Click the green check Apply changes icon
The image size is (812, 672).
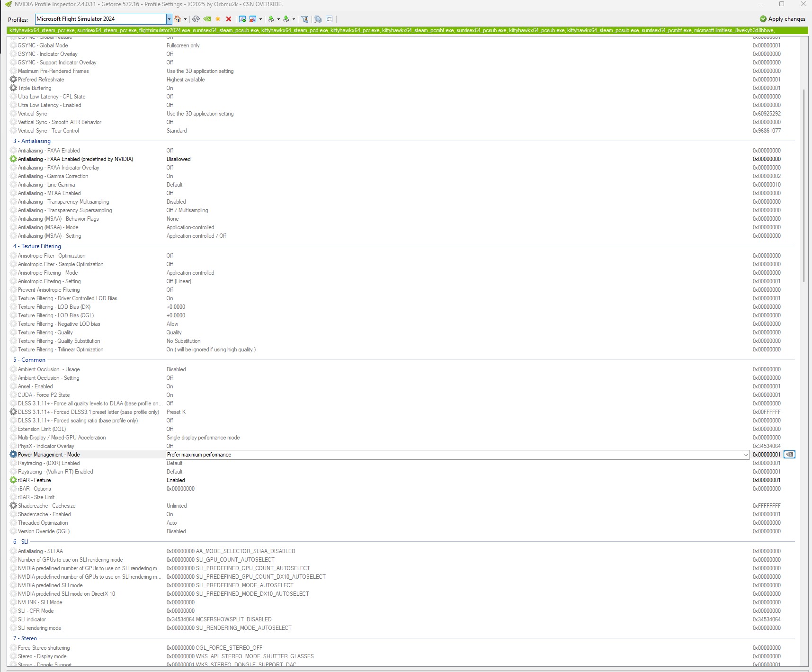pos(763,19)
